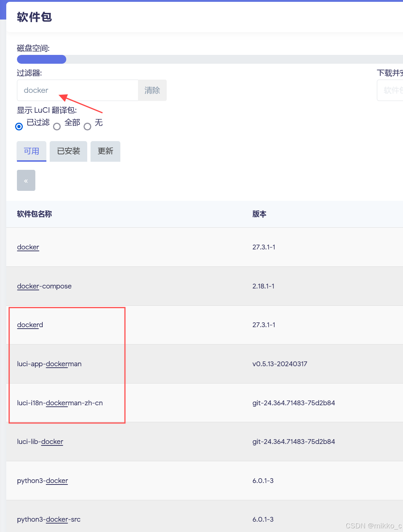Click python3-docker-src version 6.0.1-3
This screenshot has width=403, height=532.
coord(263,519)
